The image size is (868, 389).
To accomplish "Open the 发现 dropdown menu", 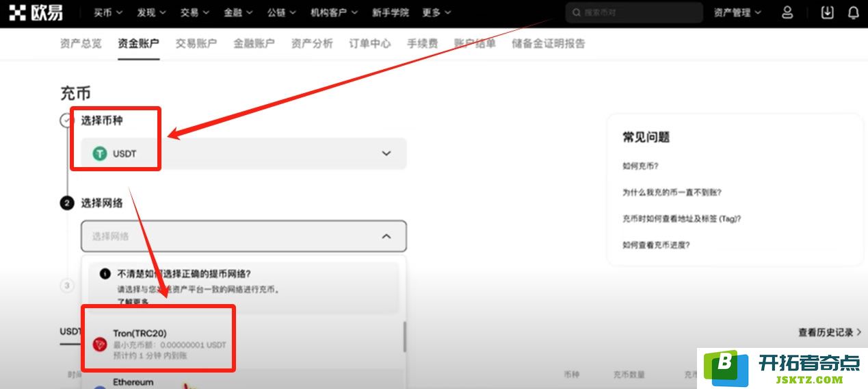I will click(151, 12).
